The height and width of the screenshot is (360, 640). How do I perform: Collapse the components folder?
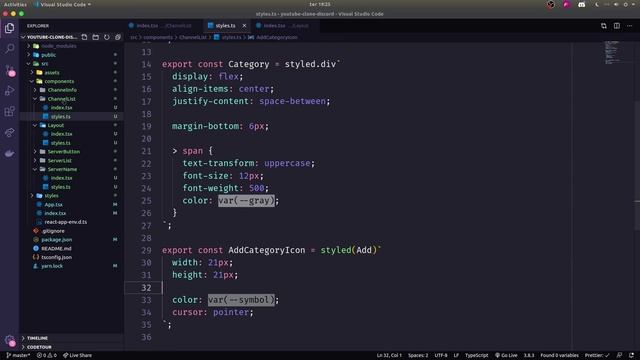(x=71, y=81)
